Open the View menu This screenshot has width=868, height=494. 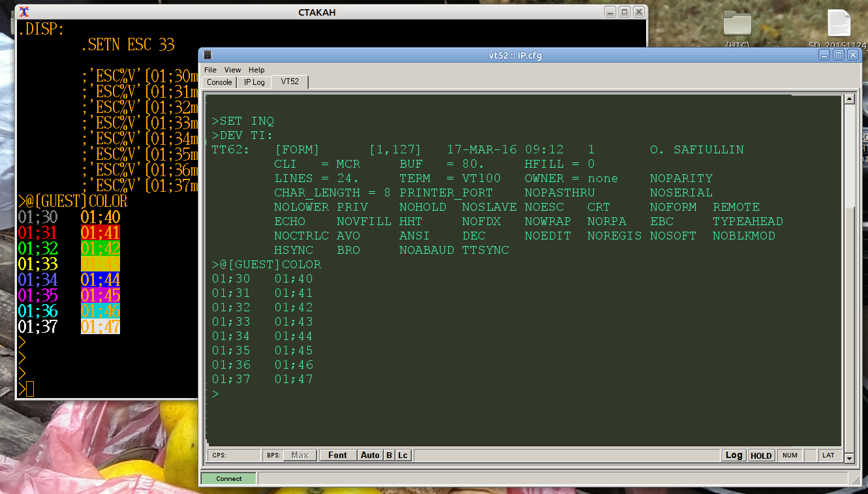pos(232,70)
